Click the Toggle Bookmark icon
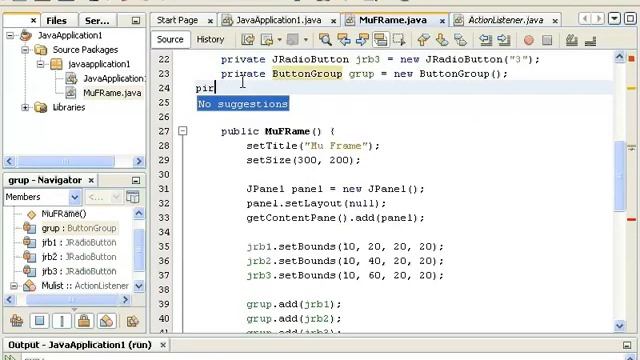This screenshot has height=360, width=640. (x=460, y=40)
